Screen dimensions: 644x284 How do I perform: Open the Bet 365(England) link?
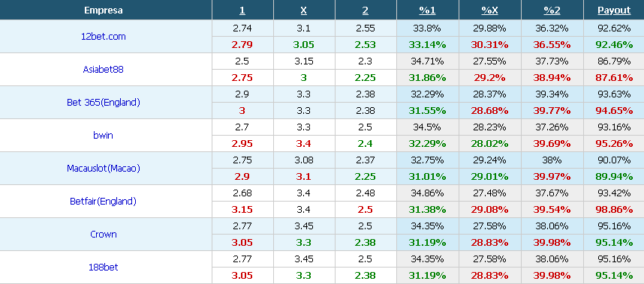point(104,103)
